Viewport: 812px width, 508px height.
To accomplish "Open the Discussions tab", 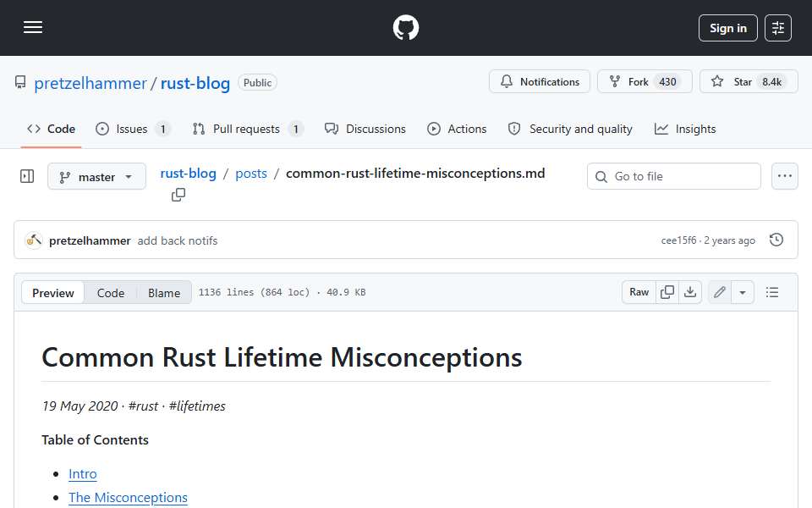I will tap(365, 129).
